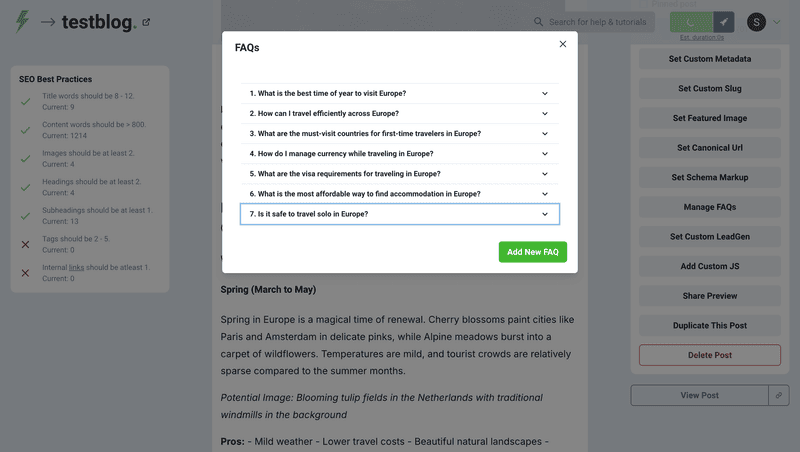Open testblog external link icon
Image resolution: width=800 pixels, height=452 pixels.
[147, 22]
